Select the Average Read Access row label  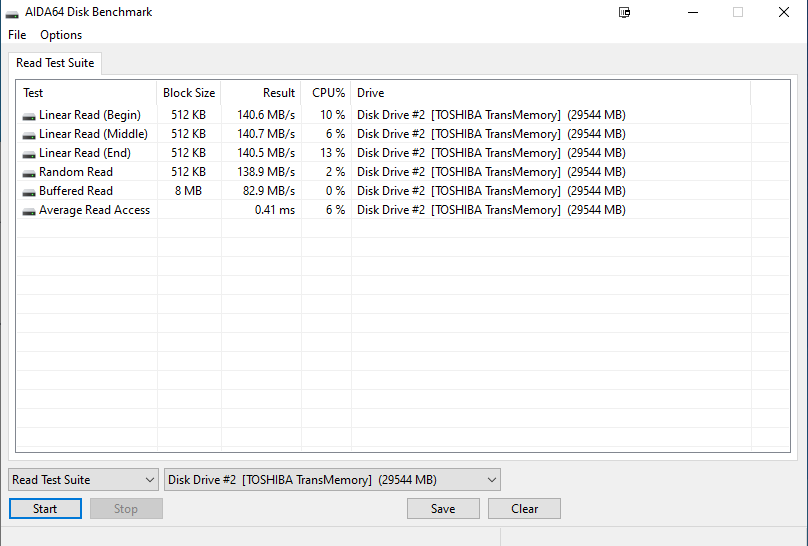(94, 210)
